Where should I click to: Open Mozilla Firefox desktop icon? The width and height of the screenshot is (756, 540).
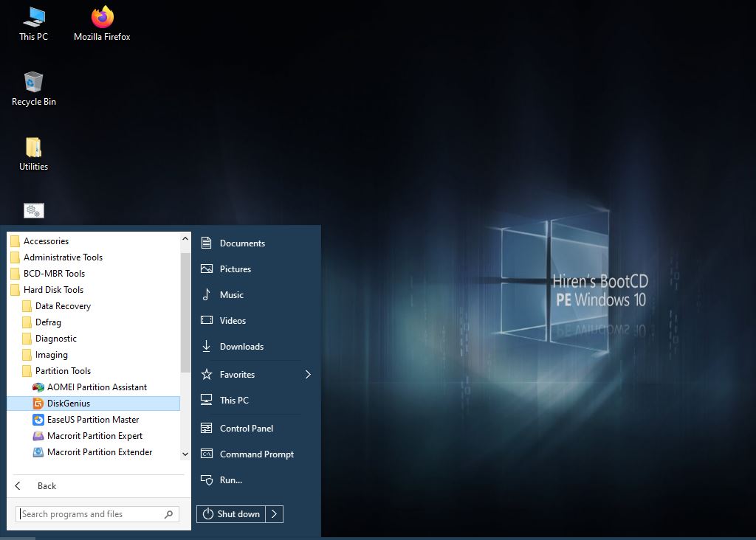pyautogui.click(x=102, y=18)
